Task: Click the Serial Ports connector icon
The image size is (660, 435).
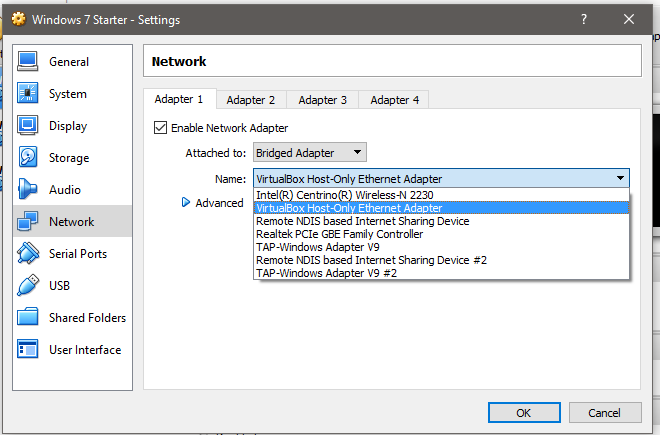Action: [x=28, y=253]
